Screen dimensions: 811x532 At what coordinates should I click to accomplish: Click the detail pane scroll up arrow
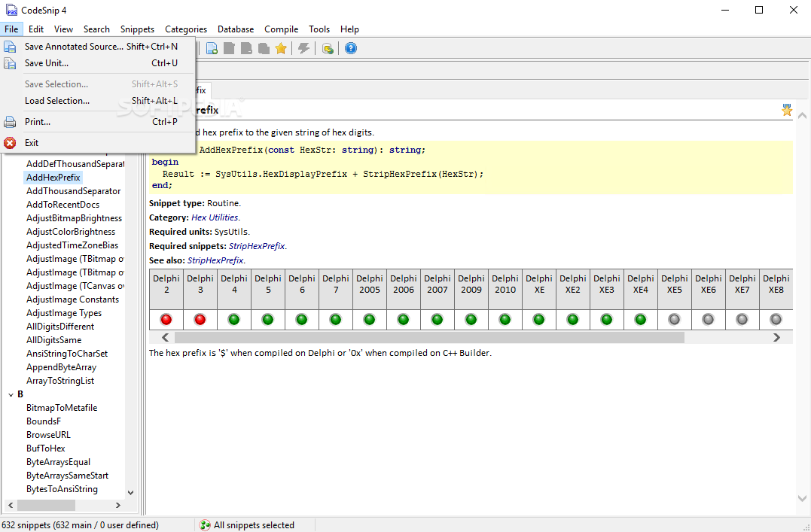pyautogui.click(x=802, y=115)
